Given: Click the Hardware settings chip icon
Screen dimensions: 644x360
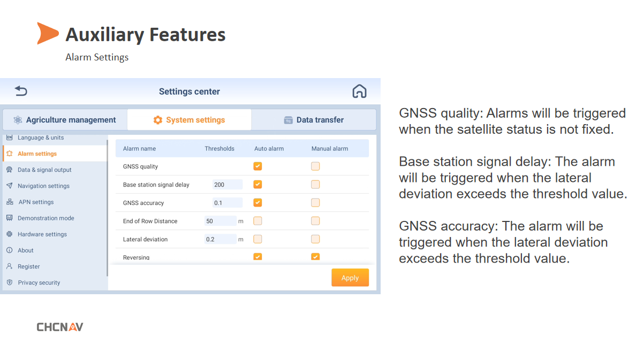Looking at the screenshot, I should coord(9,234).
